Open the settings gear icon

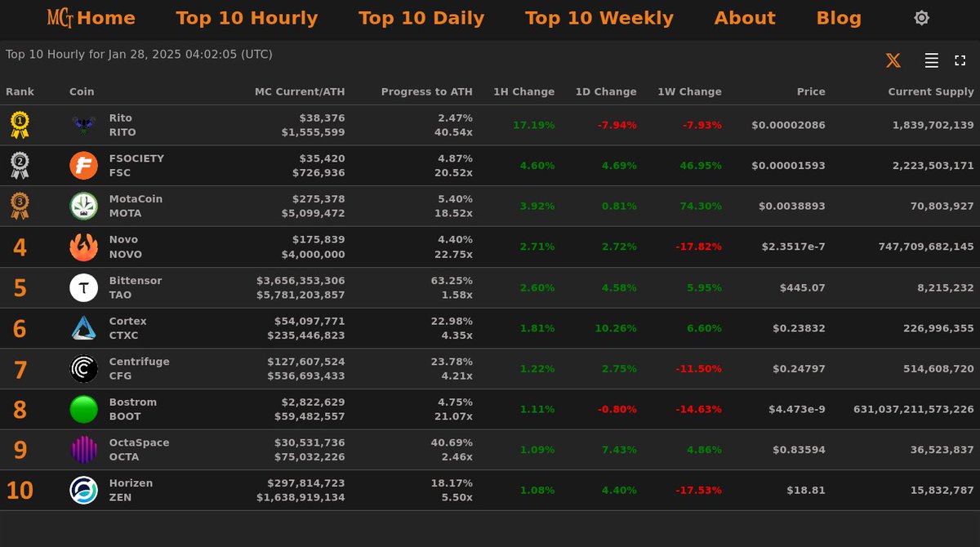[x=921, y=18]
